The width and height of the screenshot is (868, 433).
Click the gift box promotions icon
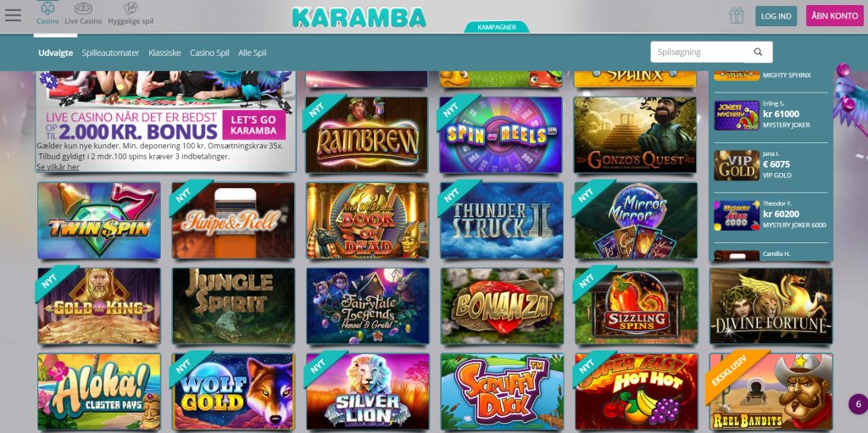pos(737,15)
